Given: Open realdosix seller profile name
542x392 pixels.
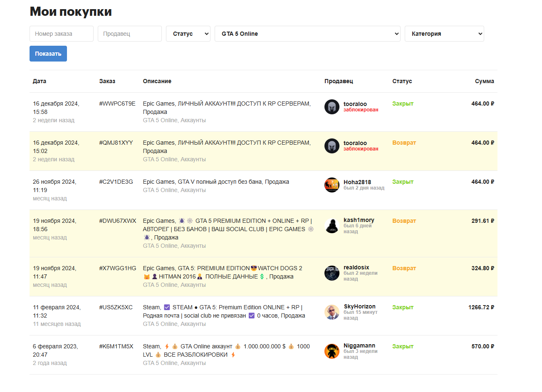Looking at the screenshot, I should [x=356, y=267].
